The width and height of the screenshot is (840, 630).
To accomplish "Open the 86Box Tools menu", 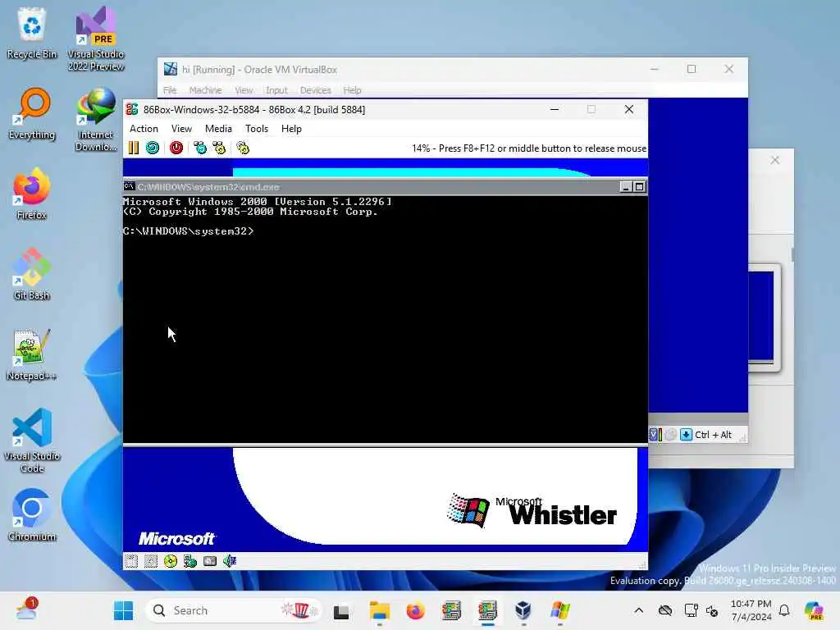I will point(257,129).
